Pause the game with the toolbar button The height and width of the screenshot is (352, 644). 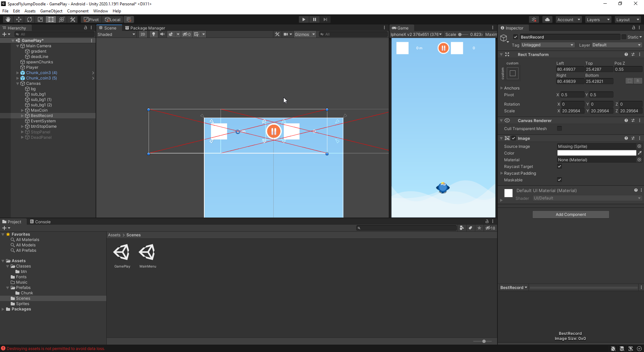(x=315, y=19)
